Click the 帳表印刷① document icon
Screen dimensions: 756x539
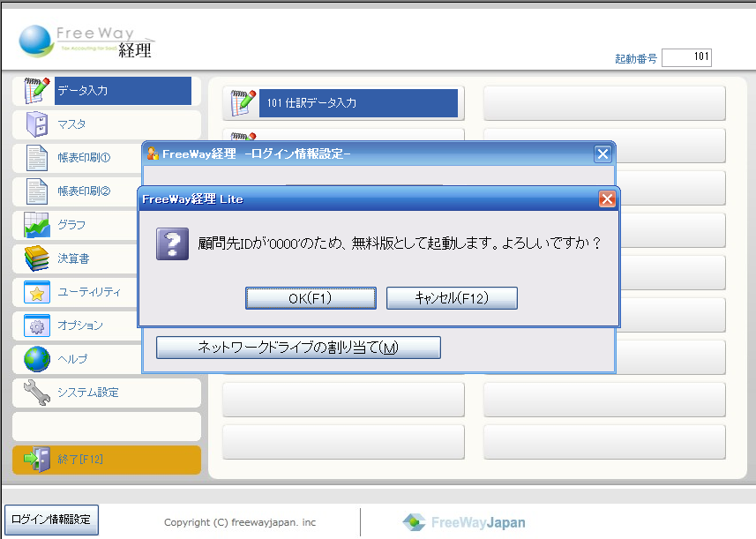36,158
